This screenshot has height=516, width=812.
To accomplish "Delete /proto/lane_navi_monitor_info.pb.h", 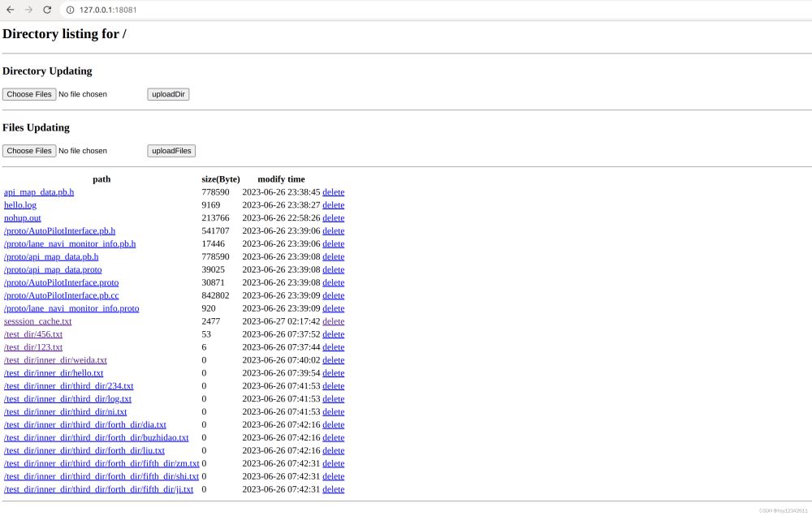I will click(334, 243).
